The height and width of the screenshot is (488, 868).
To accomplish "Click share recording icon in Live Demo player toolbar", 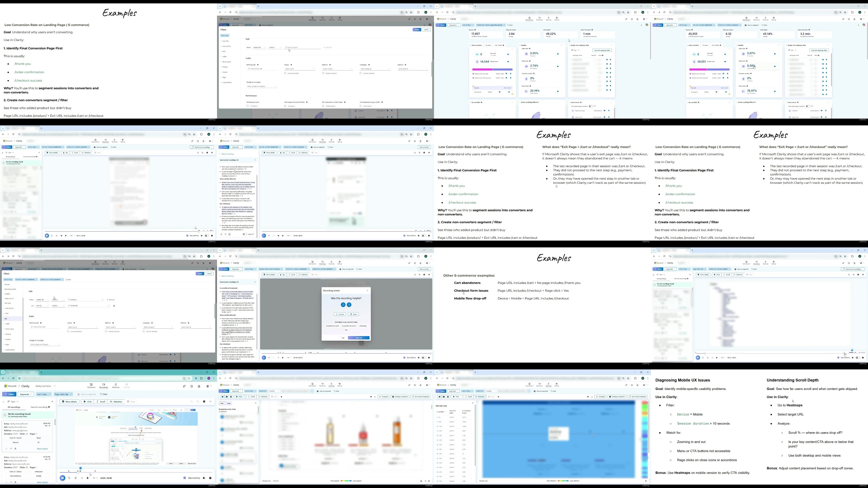I will 210,402.
